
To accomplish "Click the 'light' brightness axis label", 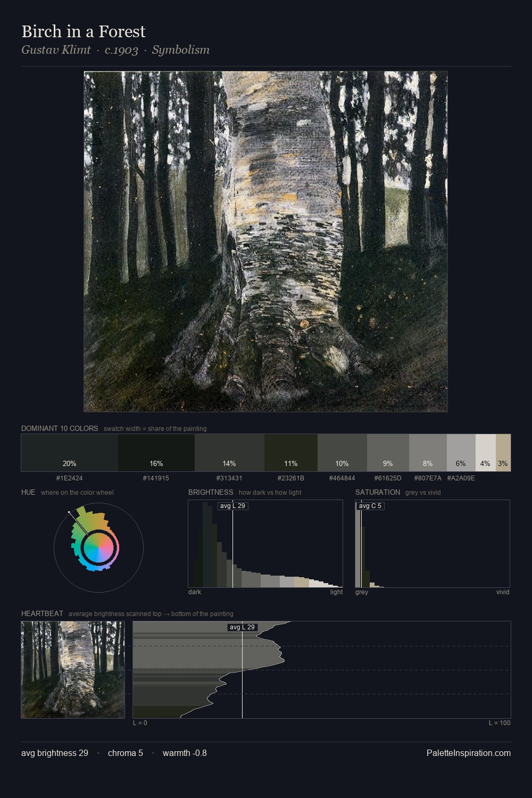I will coord(336,592).
